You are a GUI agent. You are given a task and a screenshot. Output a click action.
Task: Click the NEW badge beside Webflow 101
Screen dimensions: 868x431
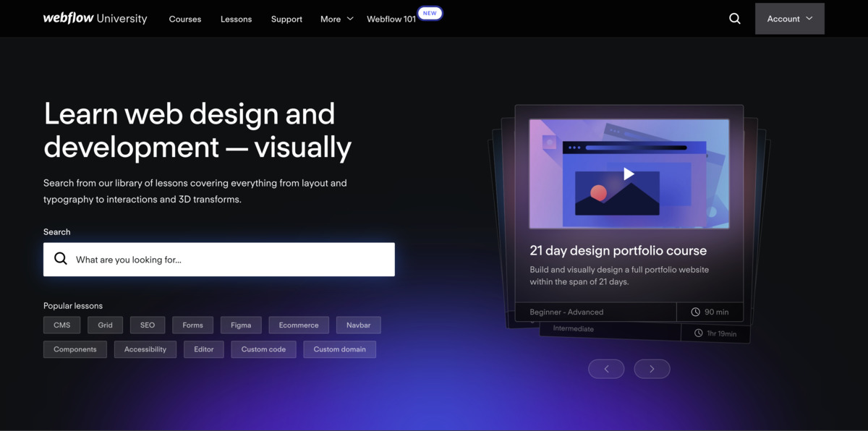430,13
